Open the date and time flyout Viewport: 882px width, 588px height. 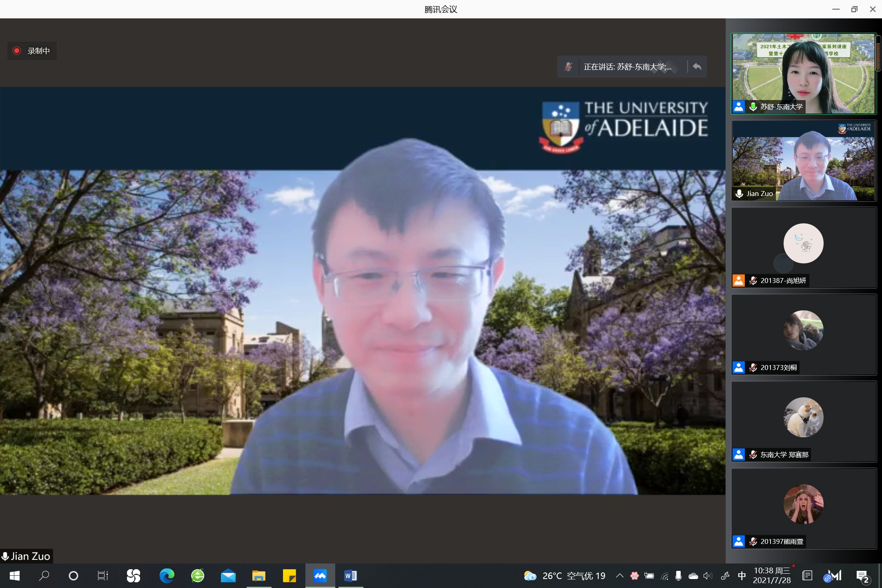772,575
